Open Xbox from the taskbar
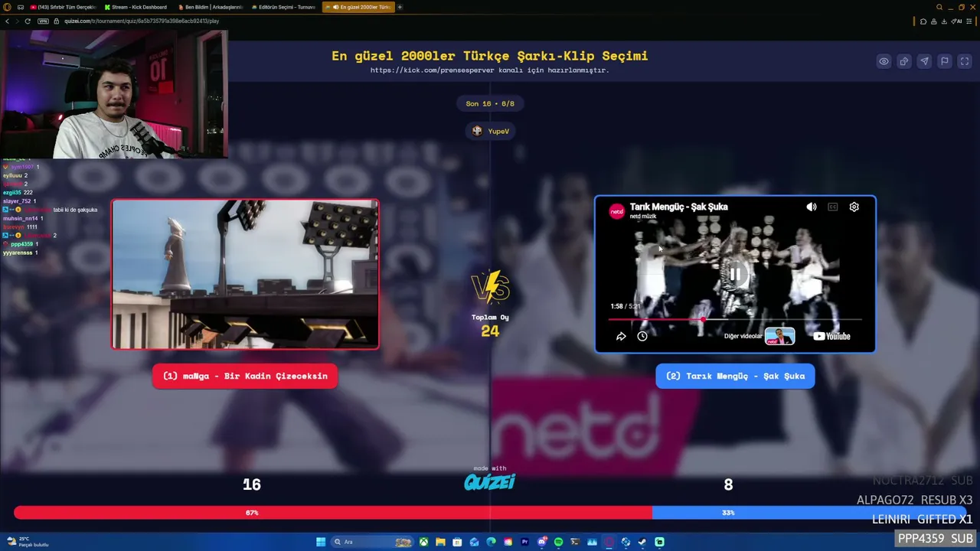This screenshot has width=980, height=551. click(x=423, y=542)
